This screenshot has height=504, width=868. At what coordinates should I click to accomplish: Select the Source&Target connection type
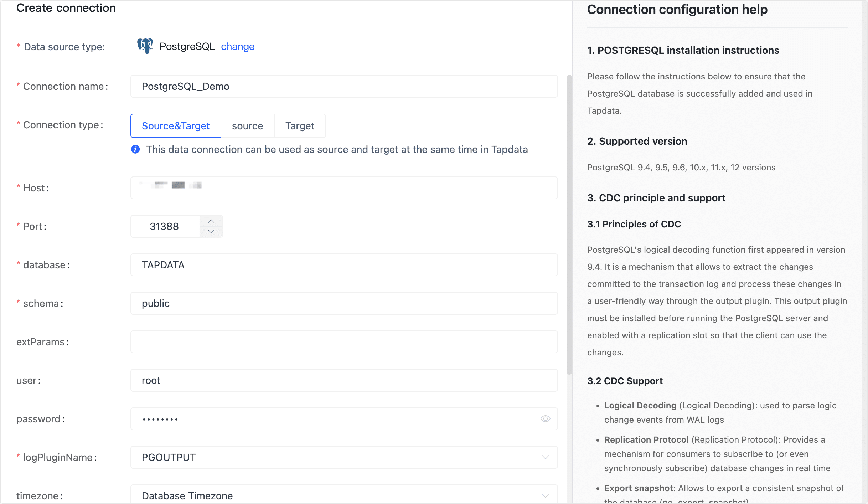(176, 126)
